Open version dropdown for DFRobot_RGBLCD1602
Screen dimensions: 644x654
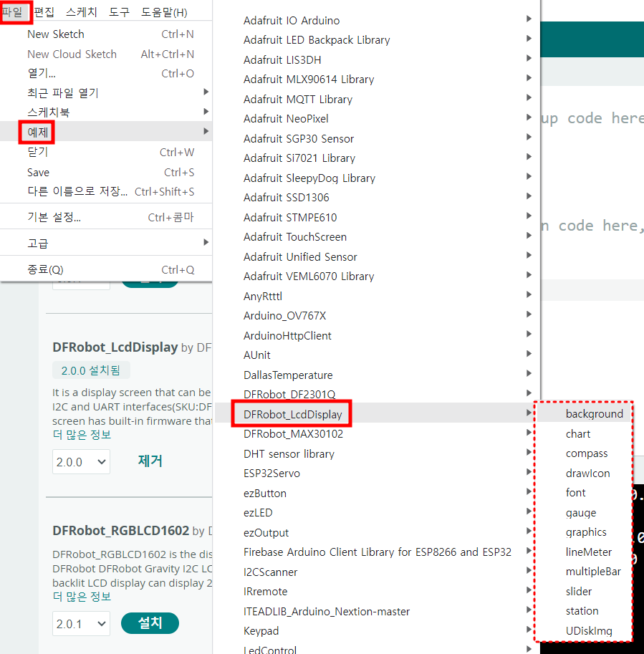coord(82,623)
